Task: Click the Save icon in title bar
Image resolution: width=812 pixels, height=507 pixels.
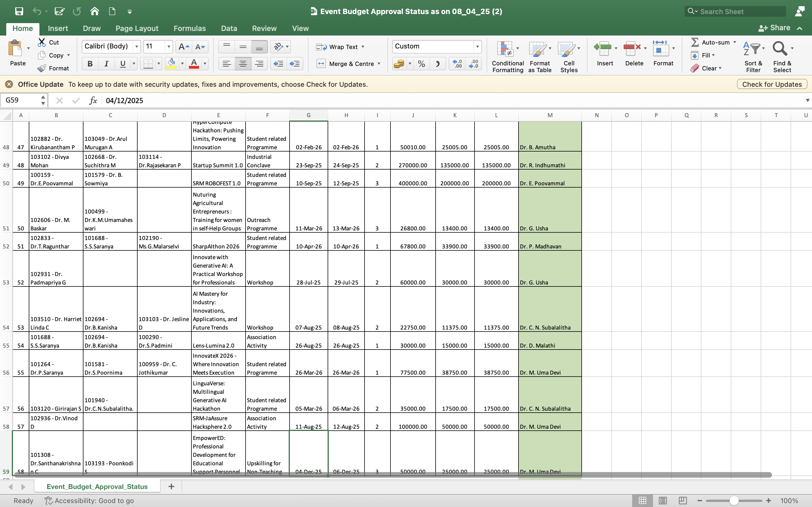Action: click(19, 11)
